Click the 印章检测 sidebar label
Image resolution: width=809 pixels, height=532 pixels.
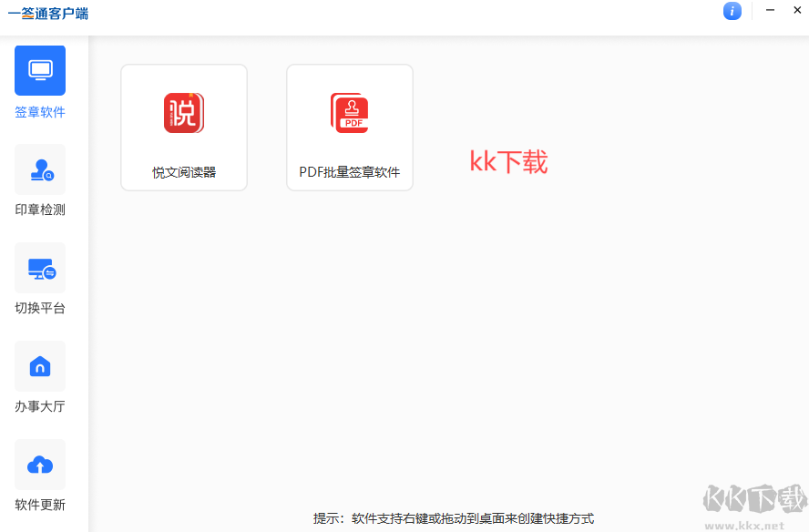pyautogui.click(x=40, y=210)
